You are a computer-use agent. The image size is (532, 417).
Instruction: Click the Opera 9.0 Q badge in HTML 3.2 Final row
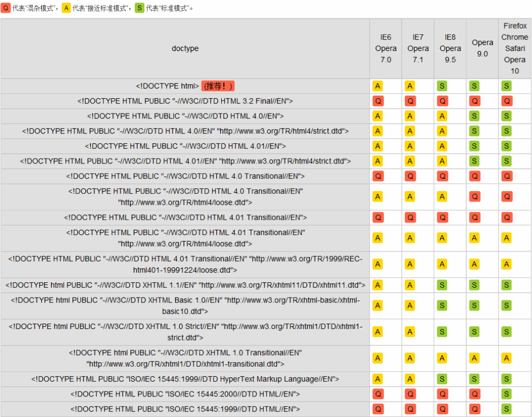pyautogui.click(x=474, y=101)
